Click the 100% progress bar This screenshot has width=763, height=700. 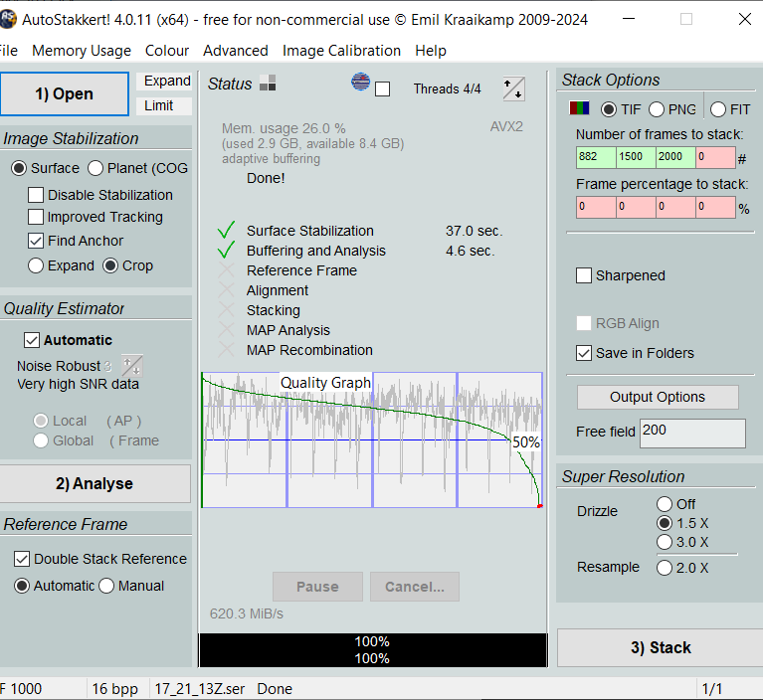[x=373, y=650]
